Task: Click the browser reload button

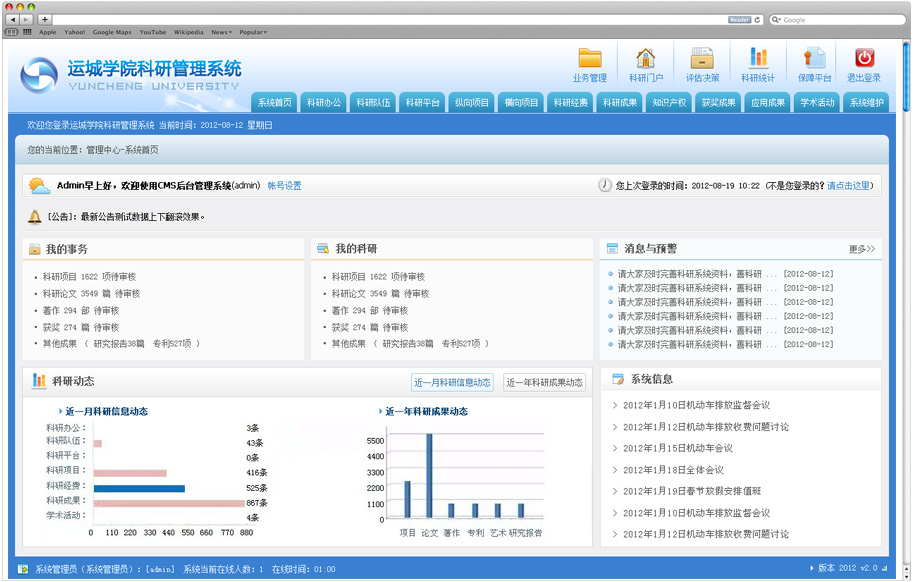Action: pyautogui.click(x=758, y=19)
